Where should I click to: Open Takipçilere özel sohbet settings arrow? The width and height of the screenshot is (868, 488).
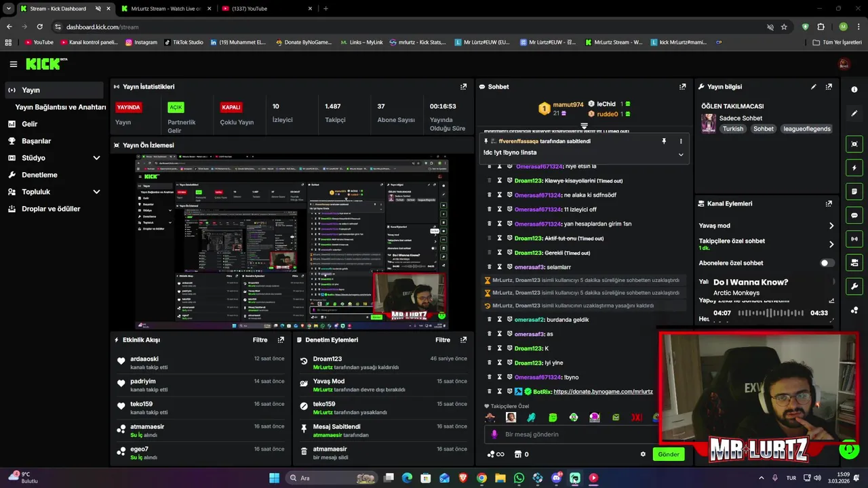831,244
